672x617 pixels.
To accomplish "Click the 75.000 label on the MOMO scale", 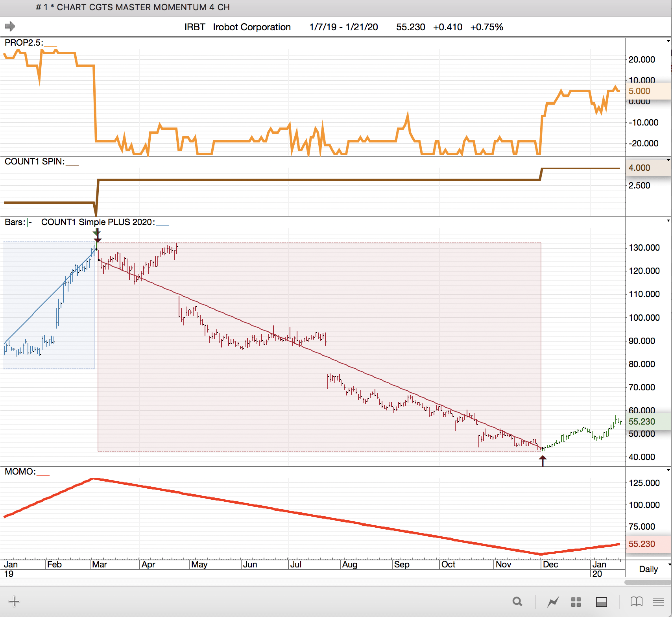I will (642, 526).
